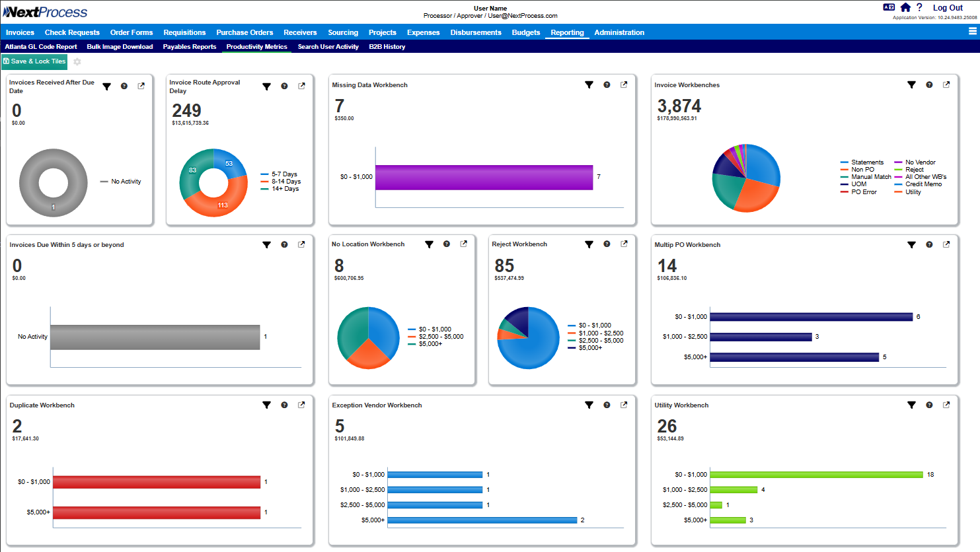Filter the Invoice Workbenches tile
This screenshot has width=980, height=552.
coord(911,85)
